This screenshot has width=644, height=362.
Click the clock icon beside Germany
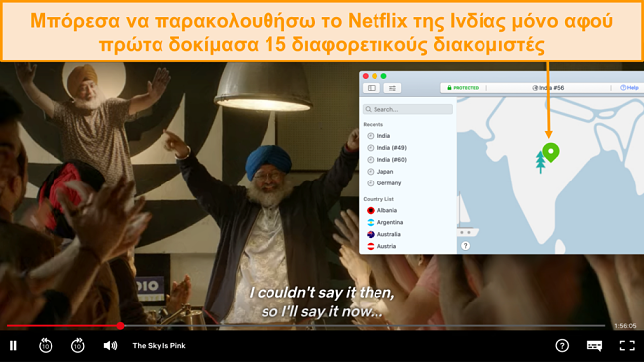pos(371,183)
